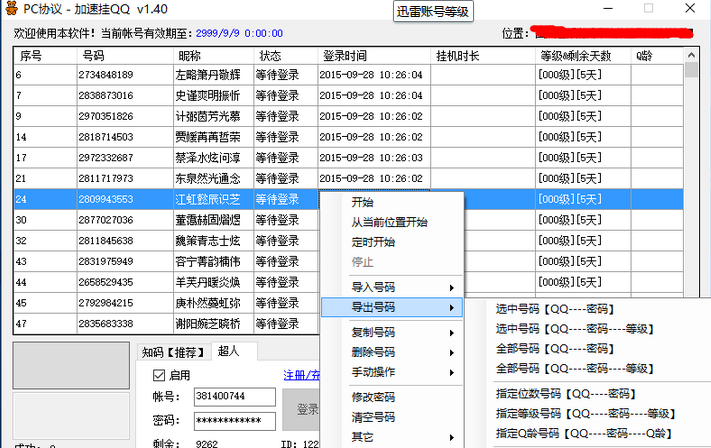Click nickname 左略箫丹敬辉
The image size is (711, 448).
click(x=208, y=75)
